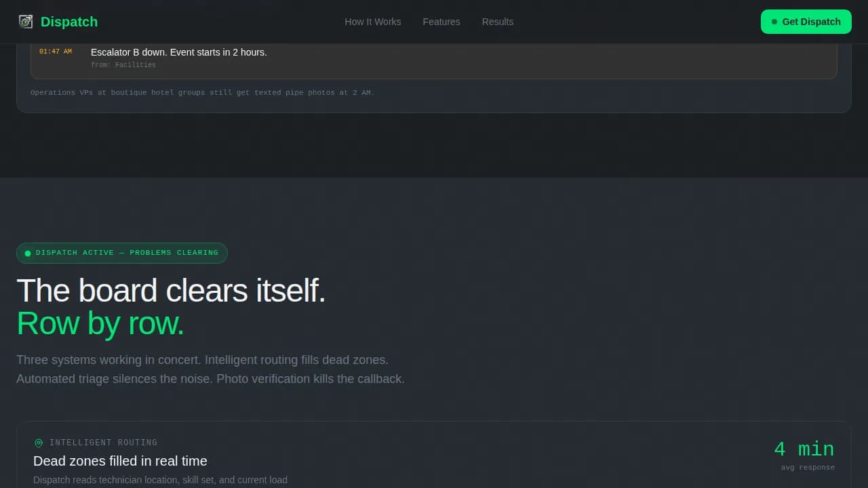Click the green dot in the Dispatch Active badge
The image size is (868, 488).
coord(28,253)
